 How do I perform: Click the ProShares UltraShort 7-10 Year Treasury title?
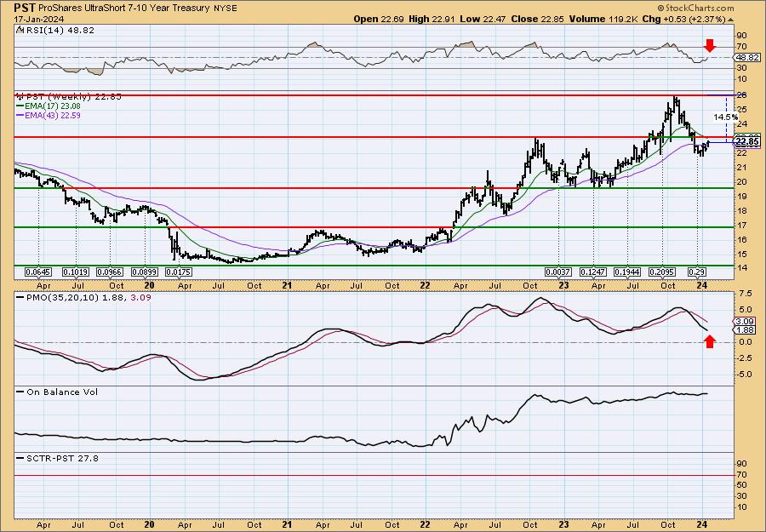click(123, 8)
